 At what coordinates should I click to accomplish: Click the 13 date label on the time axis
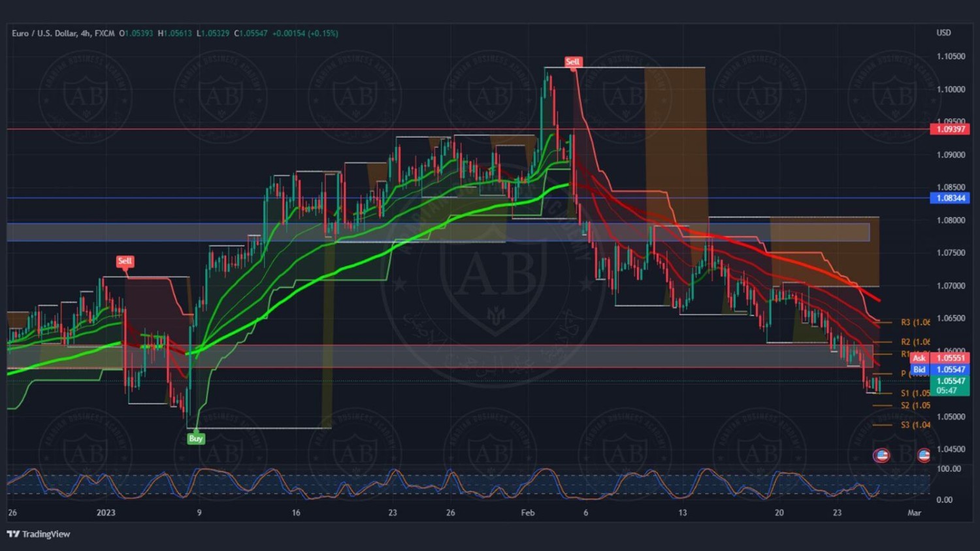click(682, 512)
